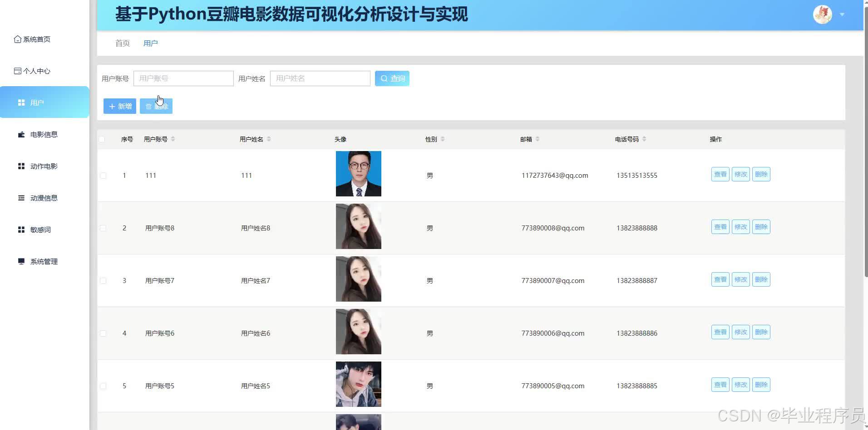
Task: Open the 动漫信息 anime info icon
Action: click(21, 198)
